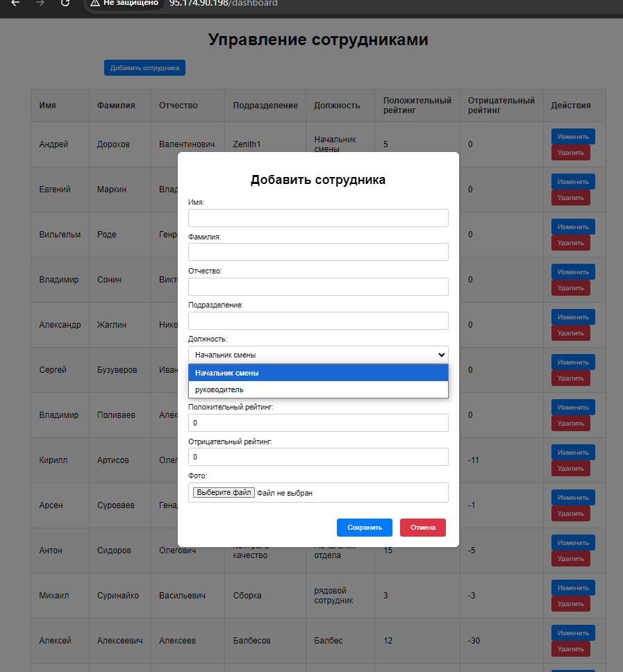Open the Должность dropdown chevron

[440, 354]
